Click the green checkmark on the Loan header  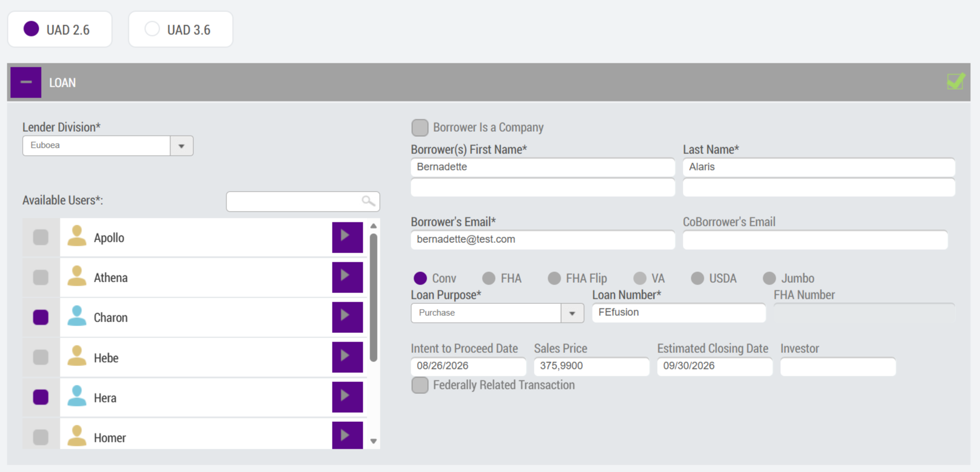[x=956, y=82]
